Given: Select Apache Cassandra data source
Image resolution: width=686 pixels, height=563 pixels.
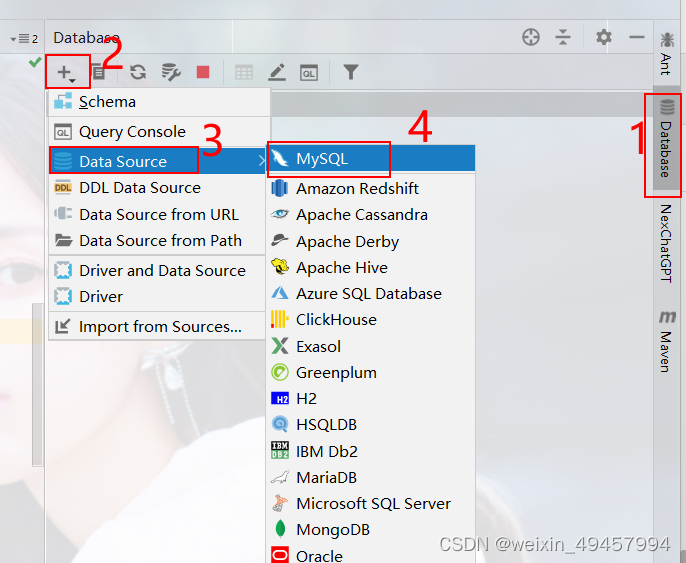Looking at the screenshot, I should tap(371, 215).
